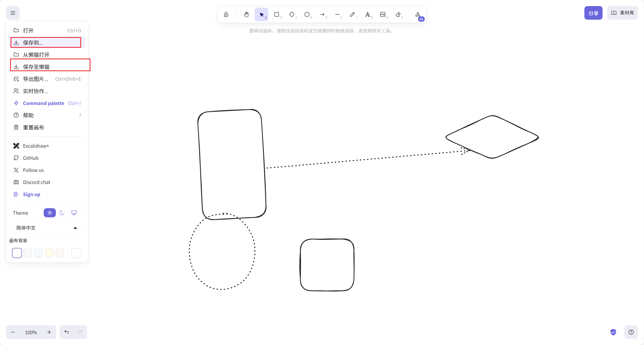Click the 分享 share button
Viewport: 644px width, 345px height.
(x=593, y=13)
